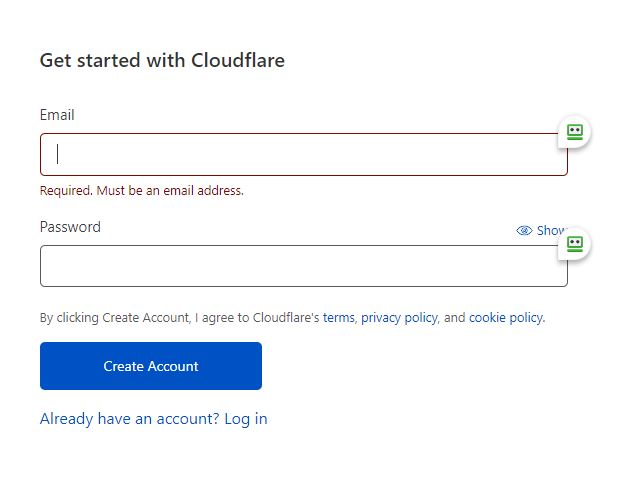Click the 'Log in' text at bottom
This screenshot has width=634, height=493.
[246, 419]
